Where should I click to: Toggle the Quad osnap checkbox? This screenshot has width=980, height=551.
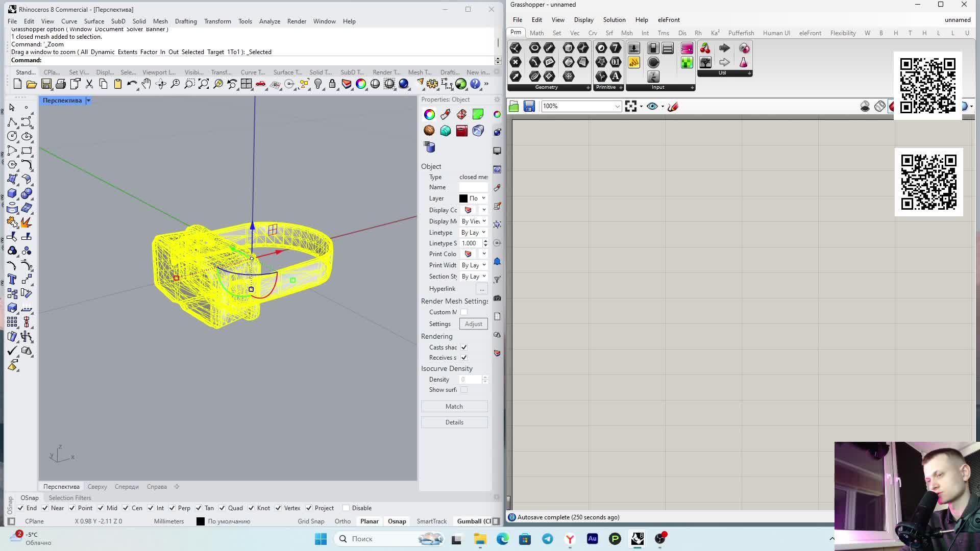tap(222, 508)
